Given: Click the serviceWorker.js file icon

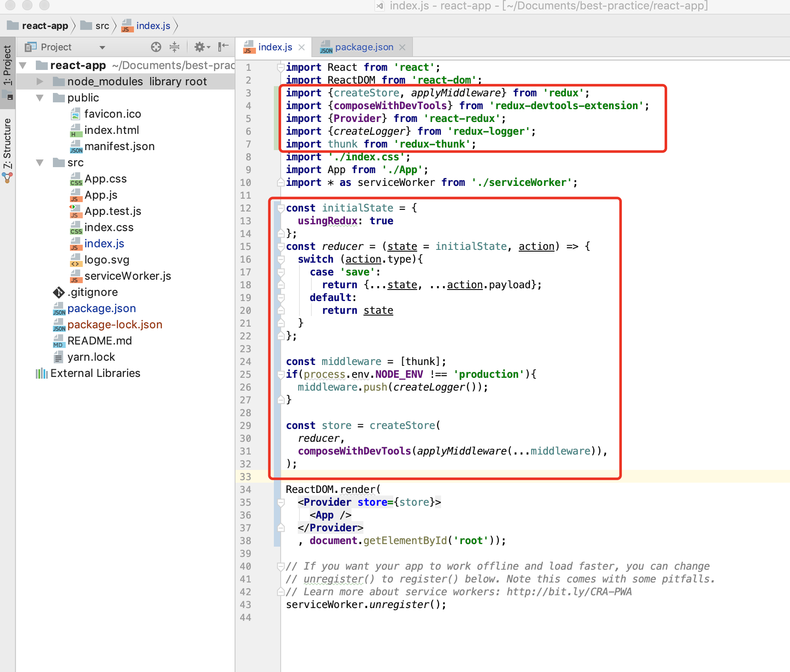Looking at the screenshot, I should click(76, 276).
